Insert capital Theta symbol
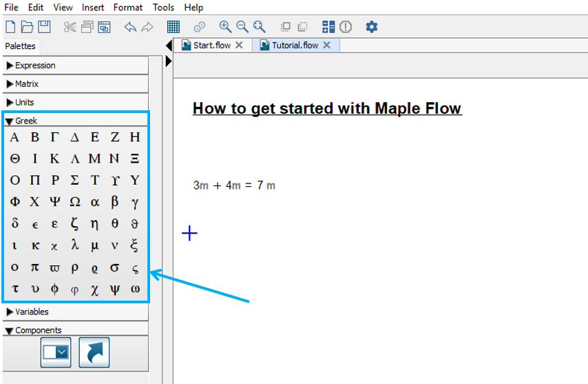This screenshot has width=588, height=384. coord(15,159)
